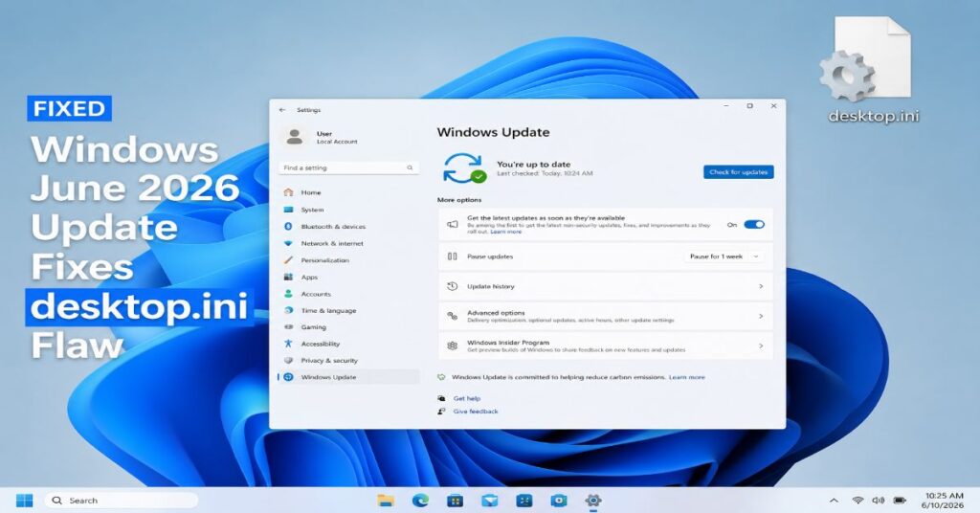
Task: Click the Advanced options gears icon
Action: [x=452, y=316]
